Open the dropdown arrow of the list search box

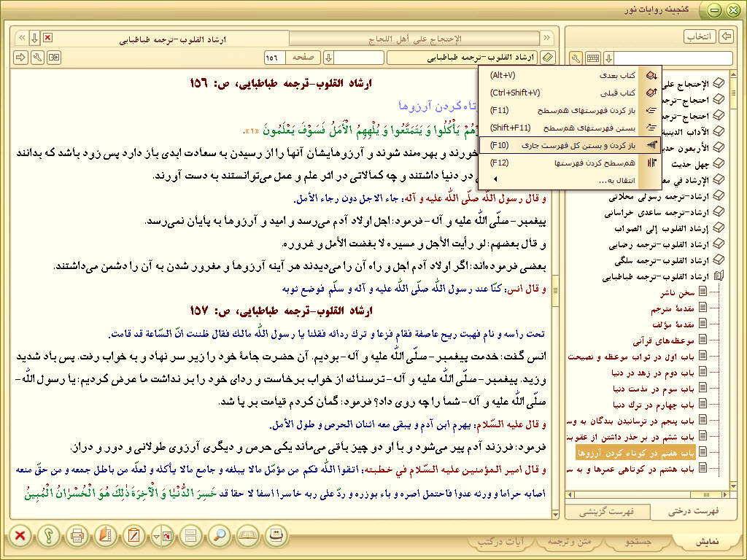tap(610, 58)
